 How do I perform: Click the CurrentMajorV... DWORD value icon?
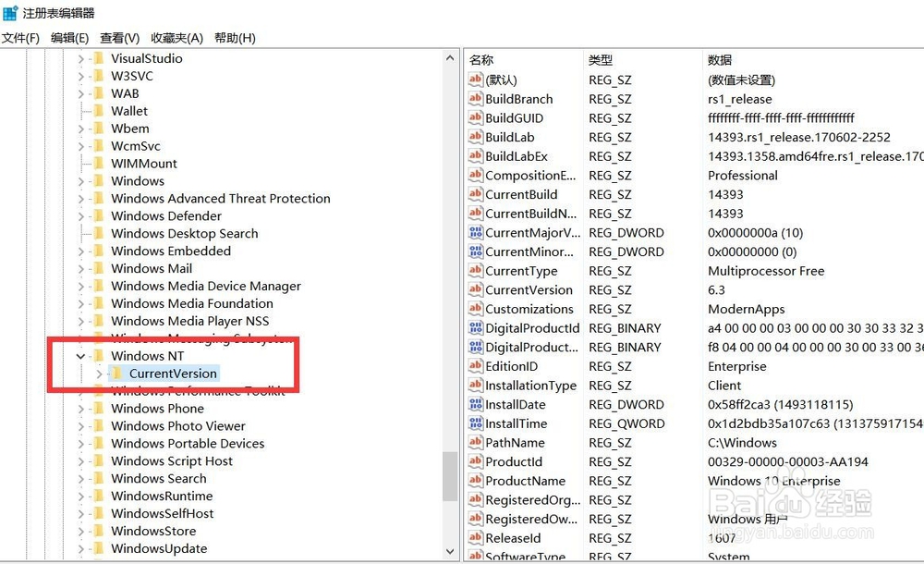(476, 232)
